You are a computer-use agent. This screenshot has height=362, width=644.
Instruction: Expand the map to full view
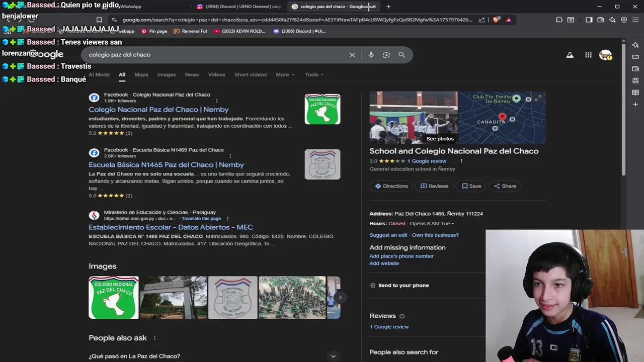point(538,98)
